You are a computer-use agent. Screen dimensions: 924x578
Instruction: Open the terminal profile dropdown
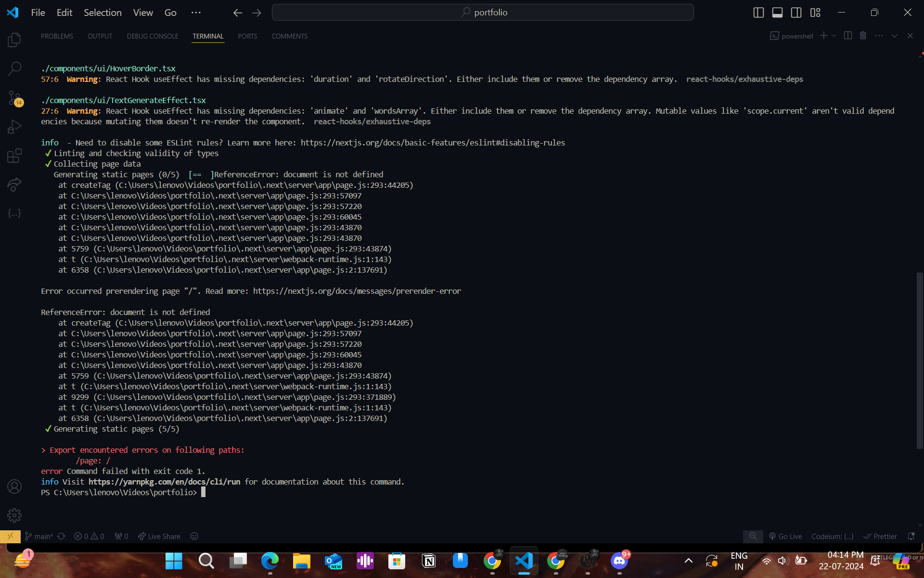(834, 36)
